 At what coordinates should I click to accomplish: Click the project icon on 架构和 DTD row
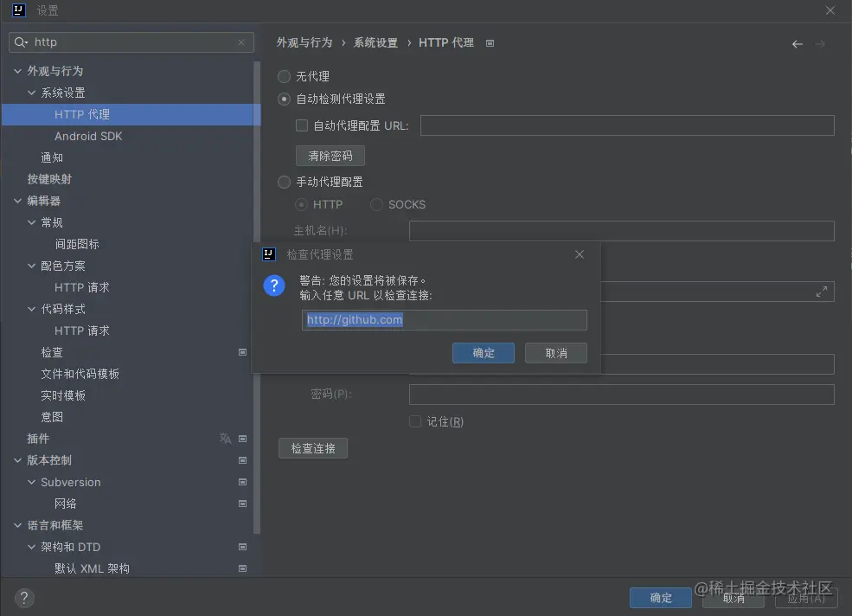pos(243,547)
